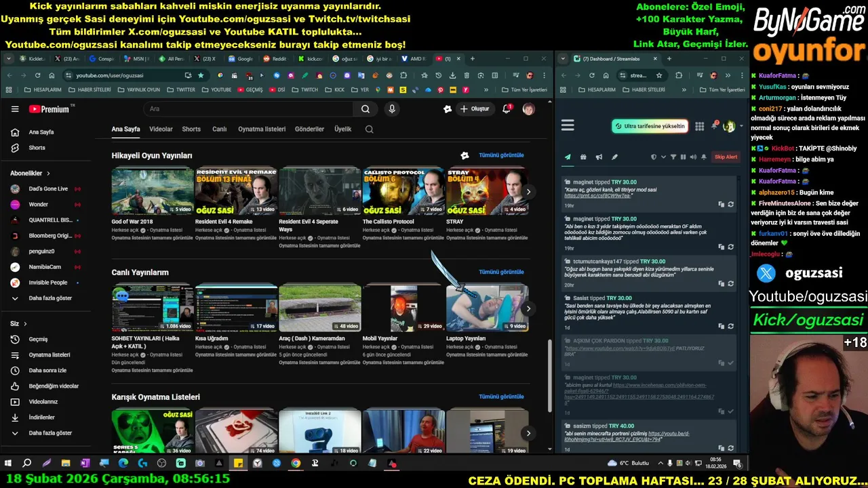Open the penguinz0 subscription
The width and height of the screenshot is (868, 488).
[x=41, y=251]
